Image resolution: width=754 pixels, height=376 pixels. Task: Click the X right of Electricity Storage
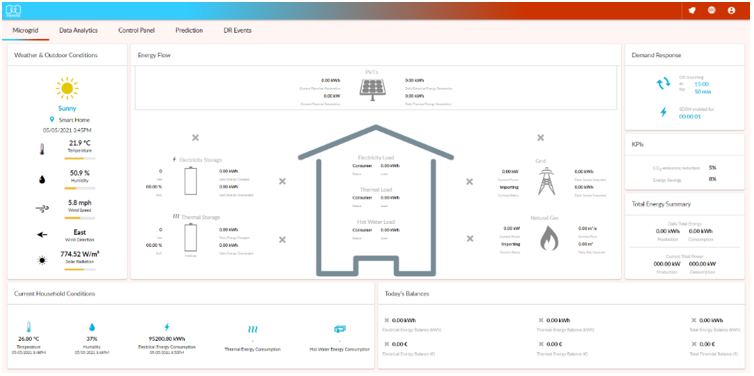[x=282, y=181]
